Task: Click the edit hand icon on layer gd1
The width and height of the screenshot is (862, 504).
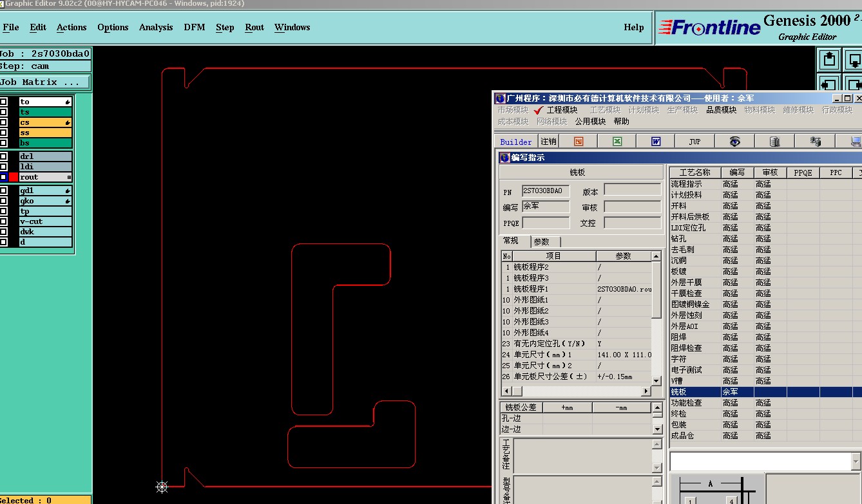Action: pos(68,191)
